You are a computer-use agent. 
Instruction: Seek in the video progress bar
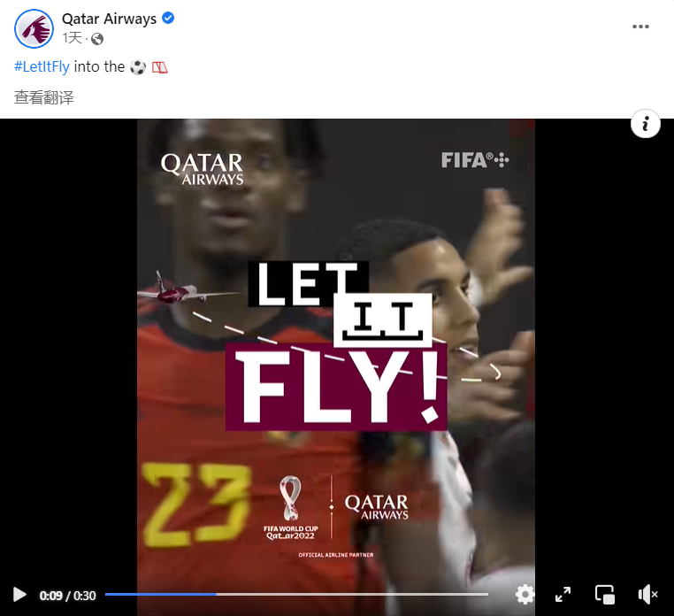(x=296, y=595)
